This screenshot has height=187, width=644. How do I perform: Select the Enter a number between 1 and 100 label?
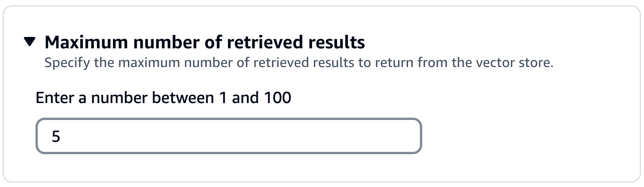click(x=163, y=98)
